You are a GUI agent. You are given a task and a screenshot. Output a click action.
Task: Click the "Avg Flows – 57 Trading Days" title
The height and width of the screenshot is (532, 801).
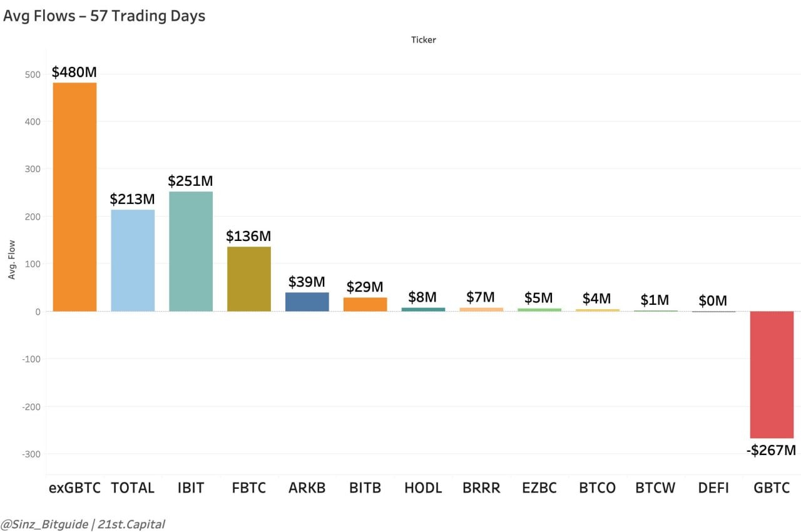(104, 16)
